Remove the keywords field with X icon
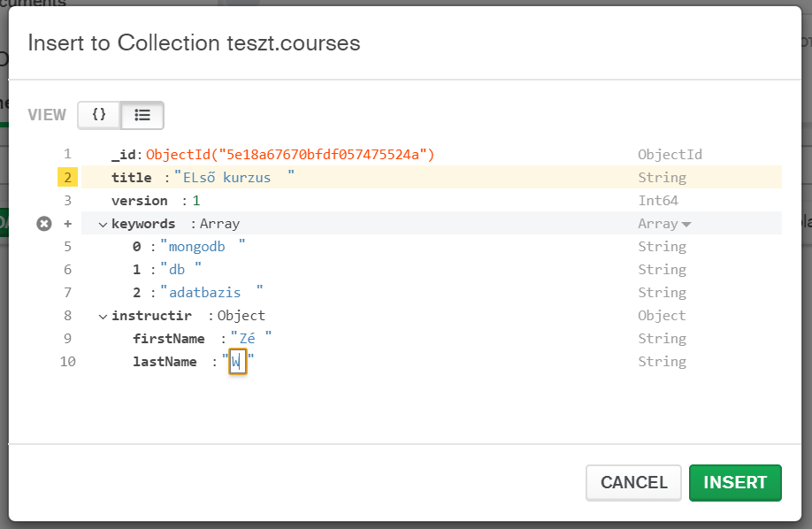The height and width of the screenshot is (529, 812). (44, 224)
